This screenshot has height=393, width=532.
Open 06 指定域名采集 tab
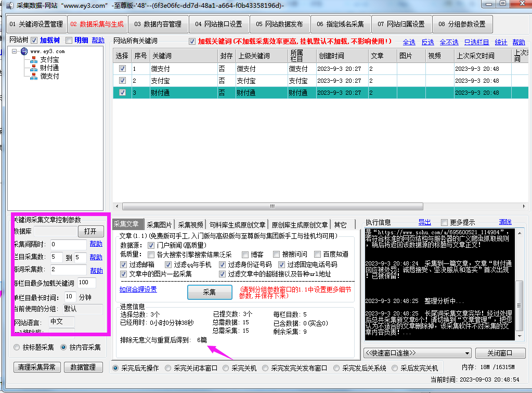coord(340,24)
